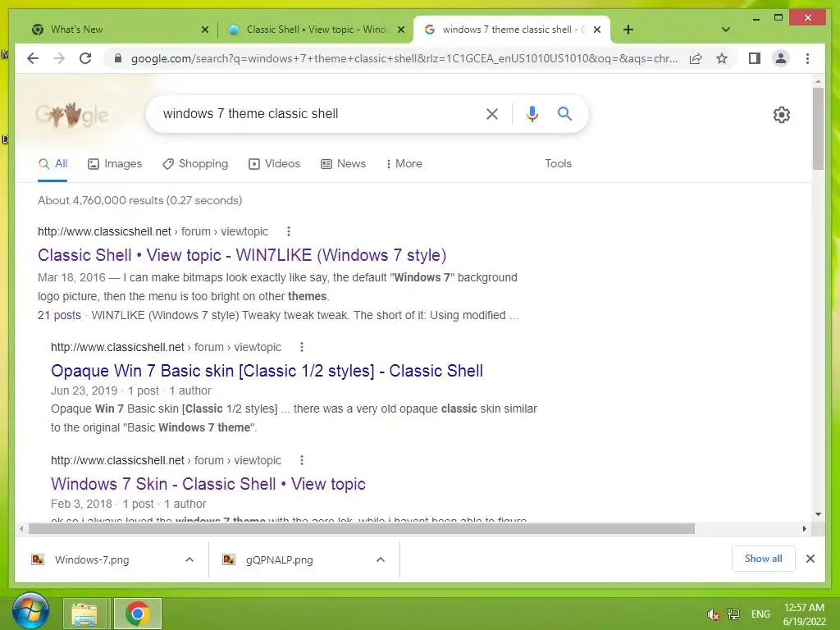This screenshot has height=630, width=840.
Task: Reload the current page
Action: pyautogui.click(x=85, y=58)
